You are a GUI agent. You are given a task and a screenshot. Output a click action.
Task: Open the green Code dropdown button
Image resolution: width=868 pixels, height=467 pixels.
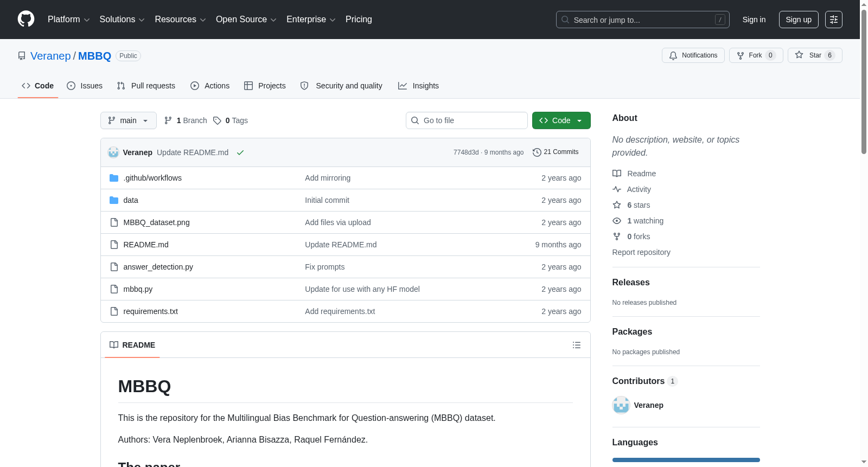(561, 120)
